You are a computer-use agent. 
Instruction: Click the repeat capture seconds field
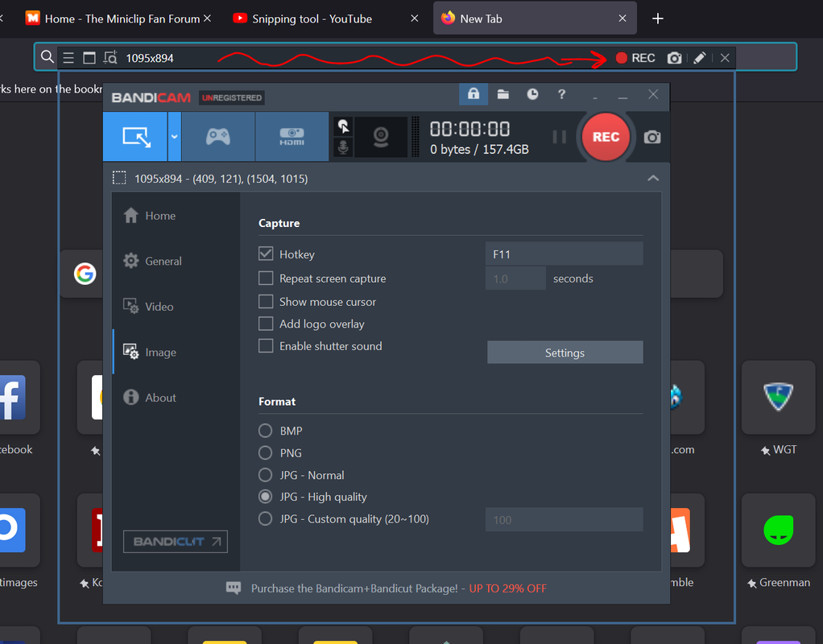(515, 279)
